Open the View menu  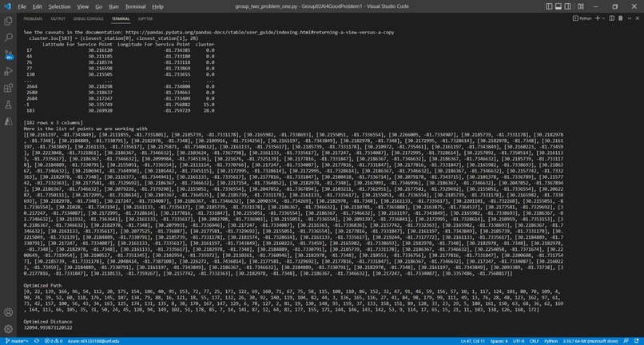pyautogui.click(x=83, y=6)
